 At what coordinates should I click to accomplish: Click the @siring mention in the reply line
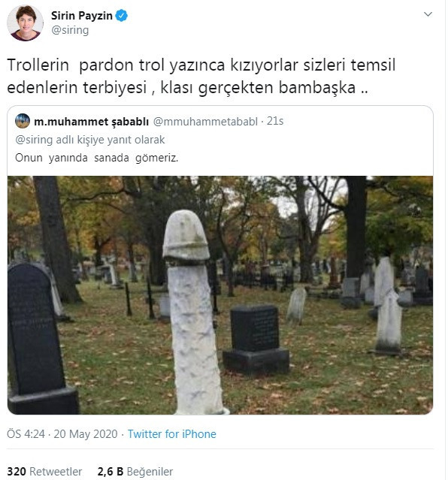(34, 140)
